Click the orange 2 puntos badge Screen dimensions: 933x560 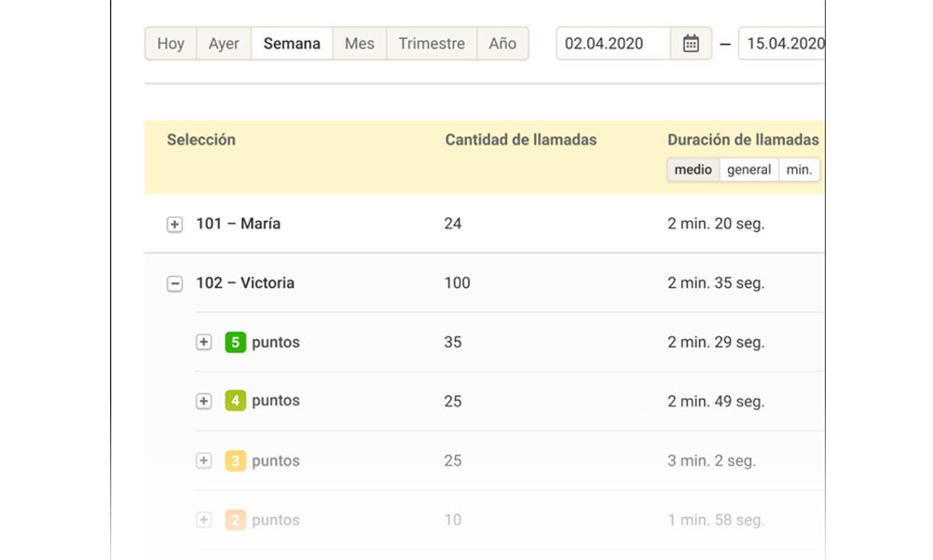coord(235,520)
